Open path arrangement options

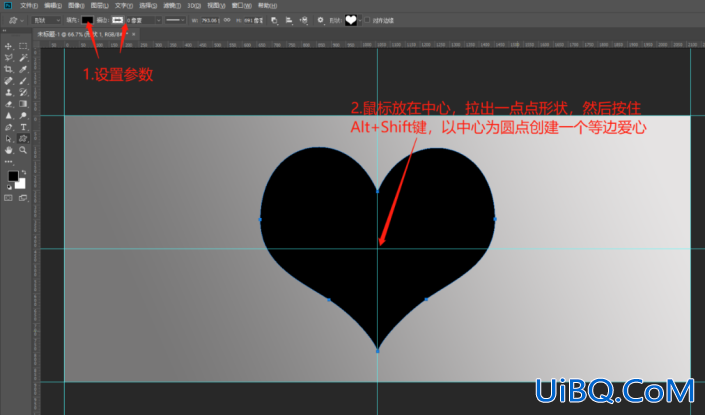[x=304, y=20]
